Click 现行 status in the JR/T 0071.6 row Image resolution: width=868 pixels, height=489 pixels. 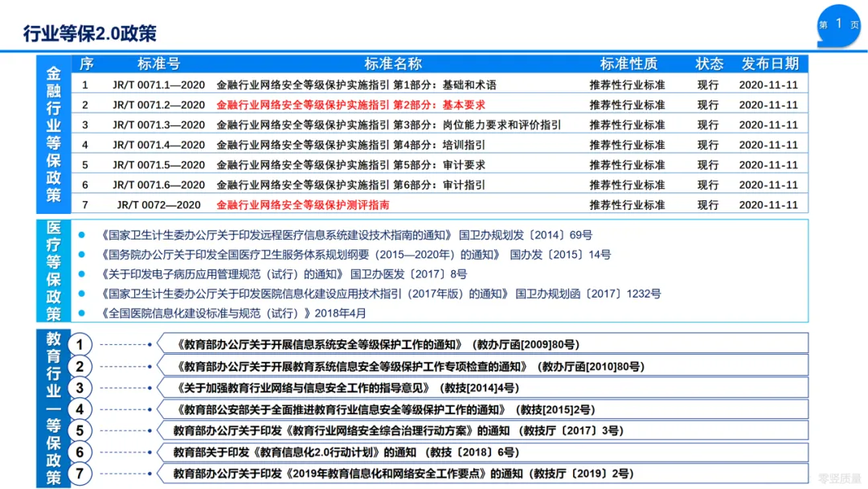708,184
